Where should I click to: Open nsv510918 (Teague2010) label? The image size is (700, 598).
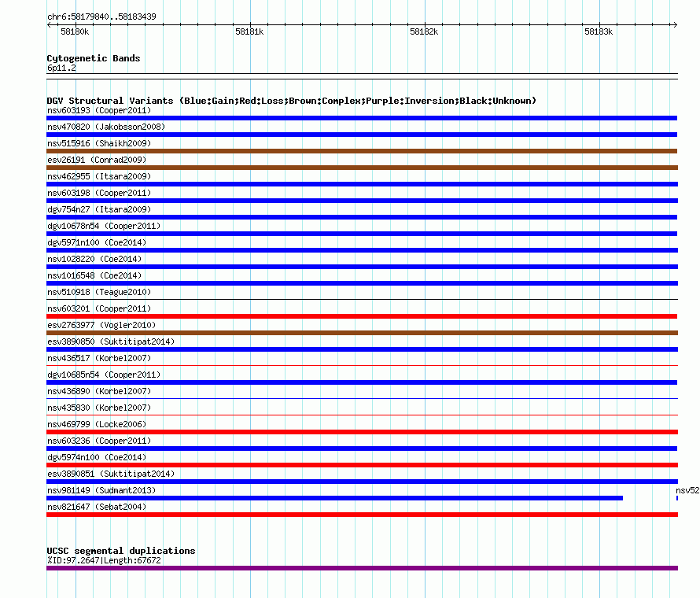(99, 292)
